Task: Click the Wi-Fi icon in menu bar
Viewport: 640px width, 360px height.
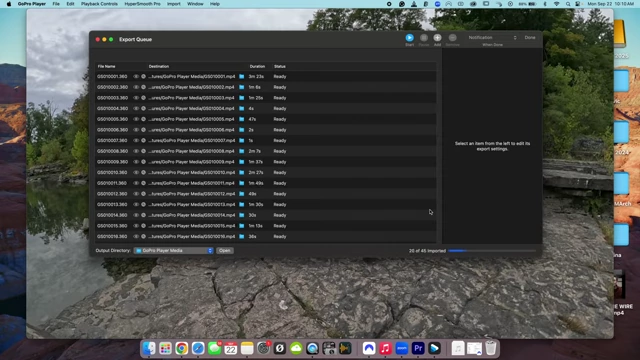Action: pyautogui.click(x=556, y=4)
